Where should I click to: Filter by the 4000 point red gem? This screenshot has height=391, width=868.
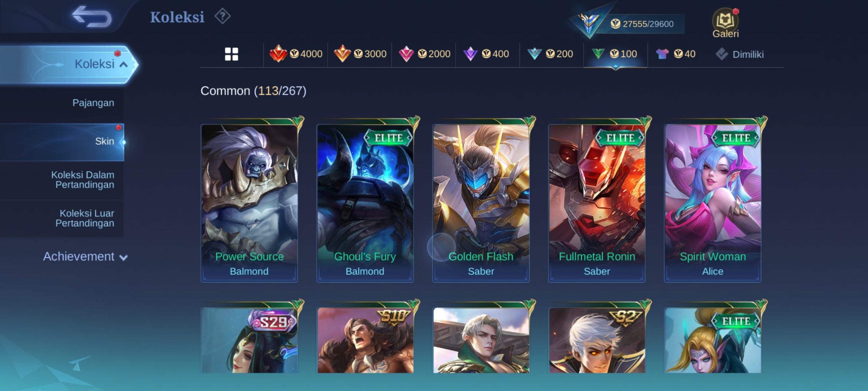coord(296,54)
